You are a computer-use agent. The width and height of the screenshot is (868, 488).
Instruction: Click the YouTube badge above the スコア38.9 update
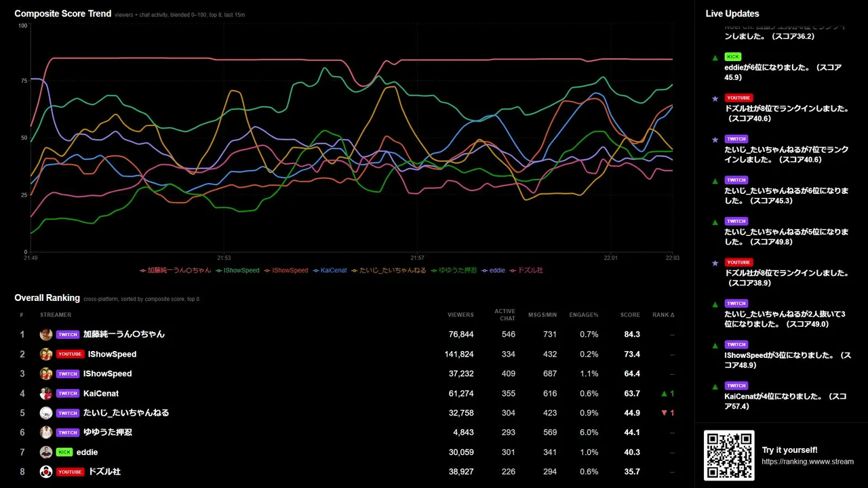point(738,262)
